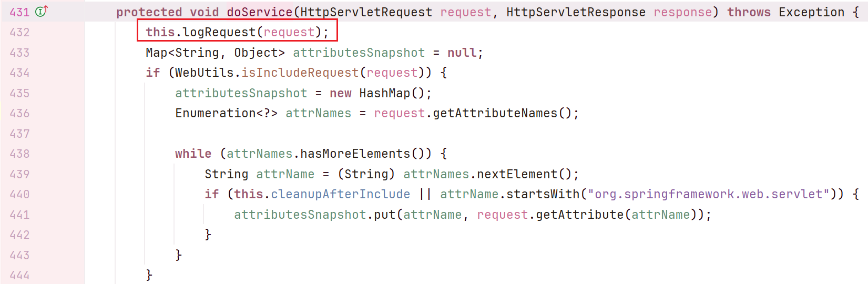Click line number 438 in the gutter
The image size is (868, 284).
click(19, 154)
